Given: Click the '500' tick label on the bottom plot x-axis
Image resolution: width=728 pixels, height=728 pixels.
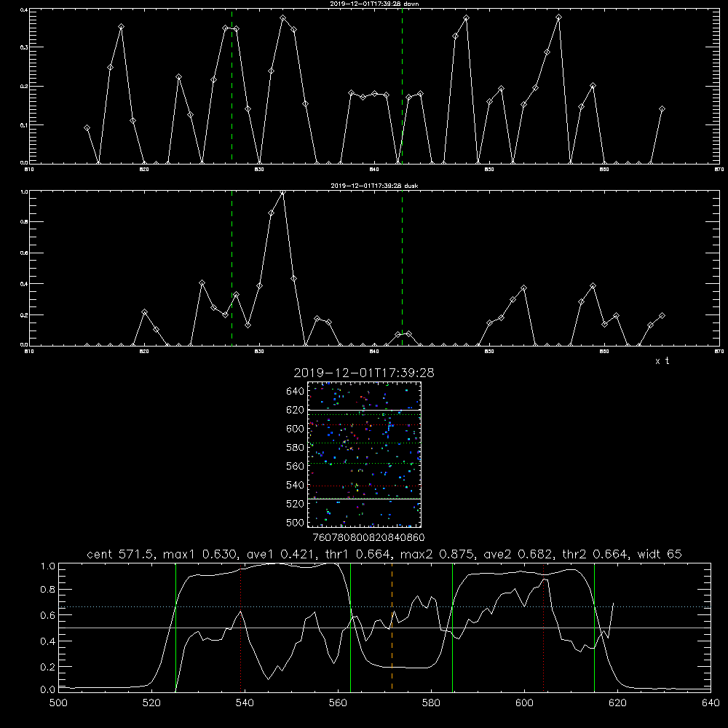Looking at the screenshot, I should click(58, 703).
